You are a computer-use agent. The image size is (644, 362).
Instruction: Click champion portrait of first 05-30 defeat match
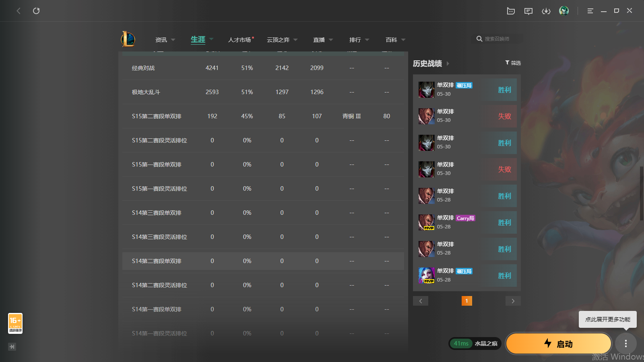[426, 116]
